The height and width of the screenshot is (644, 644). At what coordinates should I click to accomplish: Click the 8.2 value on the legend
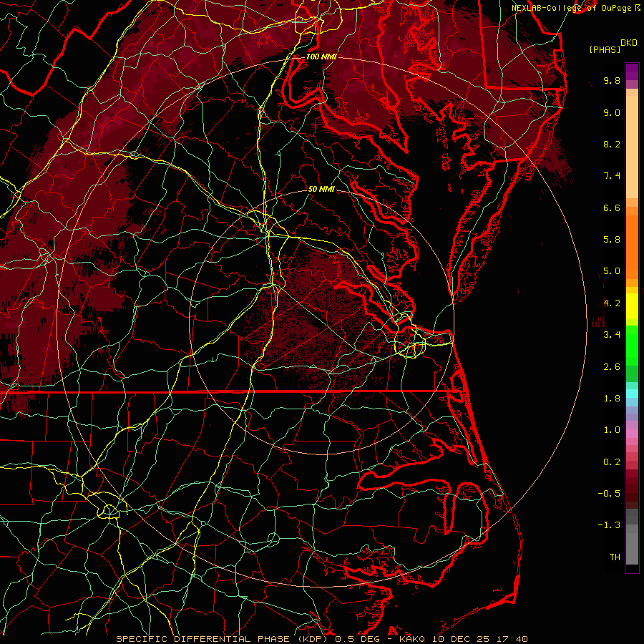[612, 144]
